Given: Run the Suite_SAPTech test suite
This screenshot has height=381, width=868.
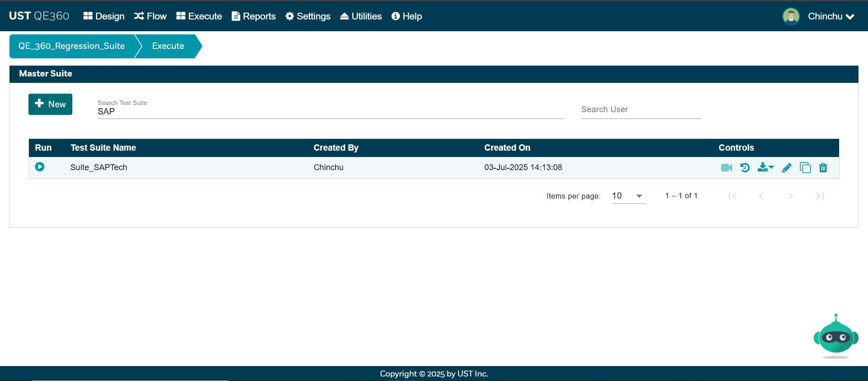Looking at the screenshot, I should click(40, 167).
